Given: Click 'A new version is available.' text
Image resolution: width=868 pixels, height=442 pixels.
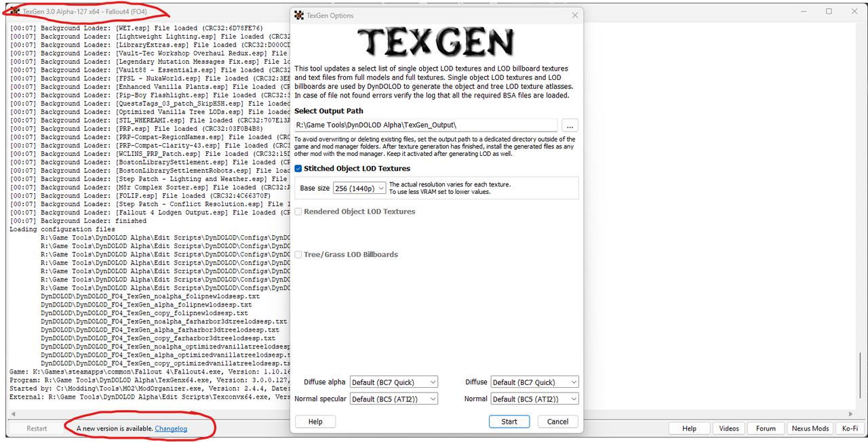Looking at the screenshot, I should click(x=115, y=428).
